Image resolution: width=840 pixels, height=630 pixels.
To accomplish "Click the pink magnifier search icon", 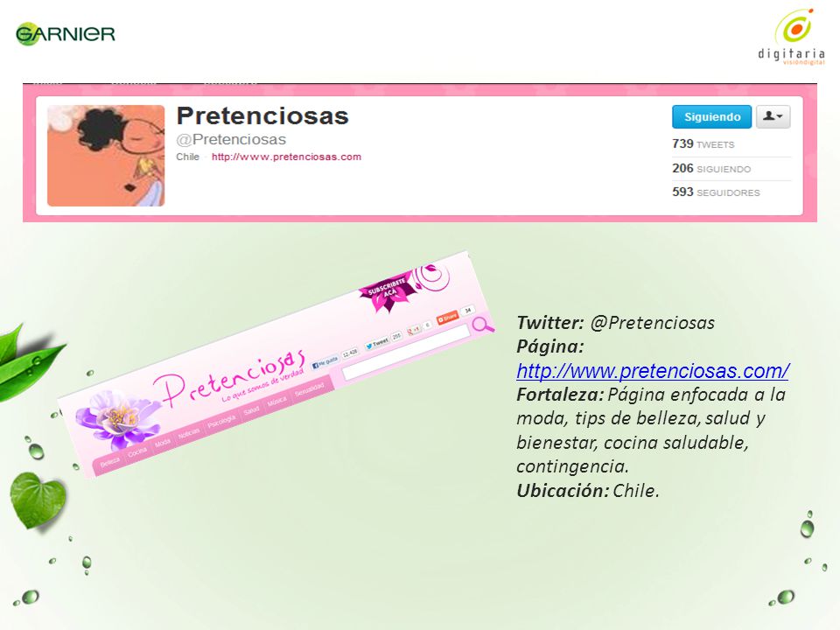I will click(483, 325).
